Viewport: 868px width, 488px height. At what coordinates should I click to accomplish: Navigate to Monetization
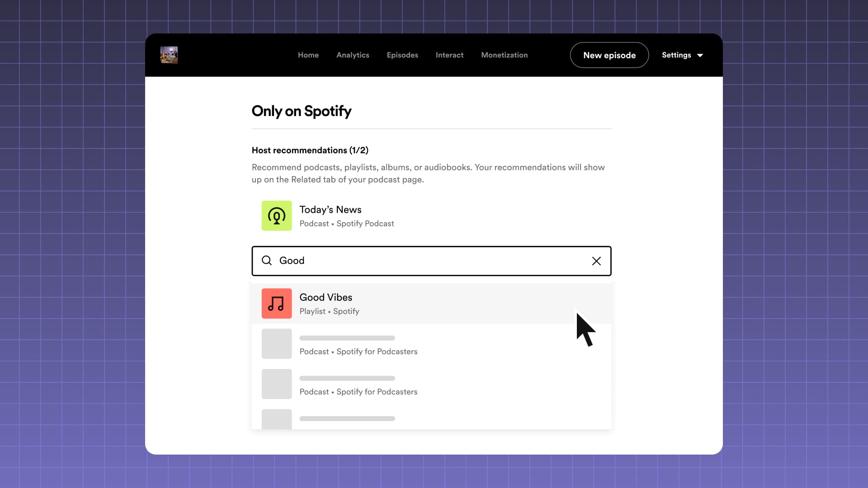[x=504, y=55]
